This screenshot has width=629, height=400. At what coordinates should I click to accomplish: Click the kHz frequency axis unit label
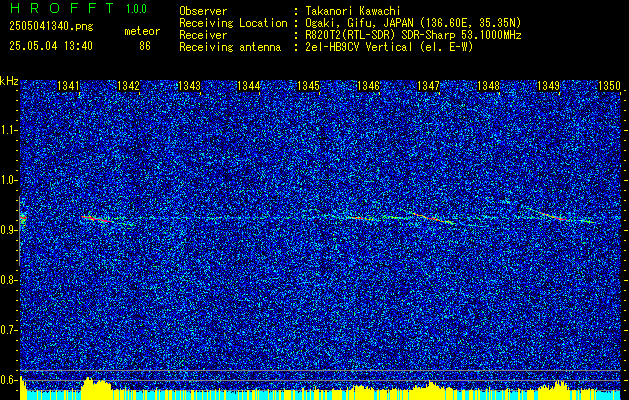point(9,81)
